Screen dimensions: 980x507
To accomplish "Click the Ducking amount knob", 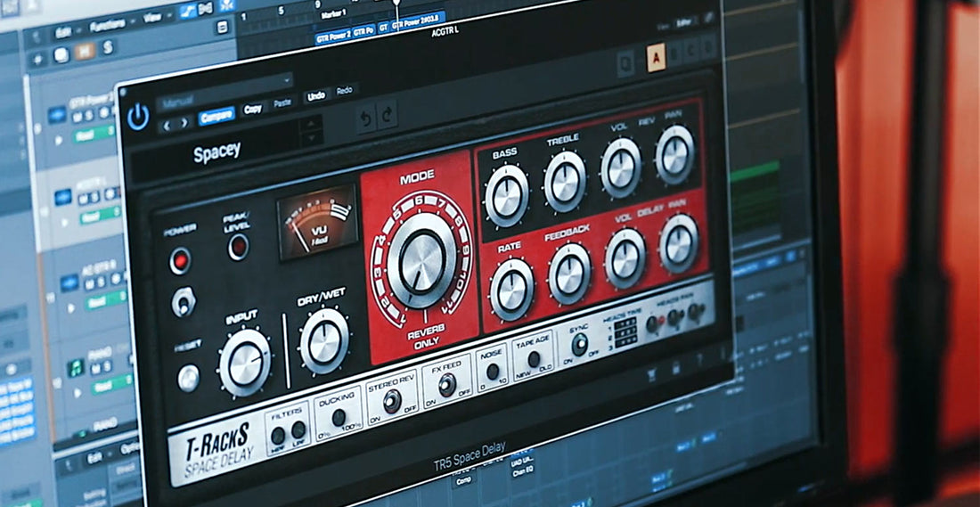I will (x=339, y=418).
